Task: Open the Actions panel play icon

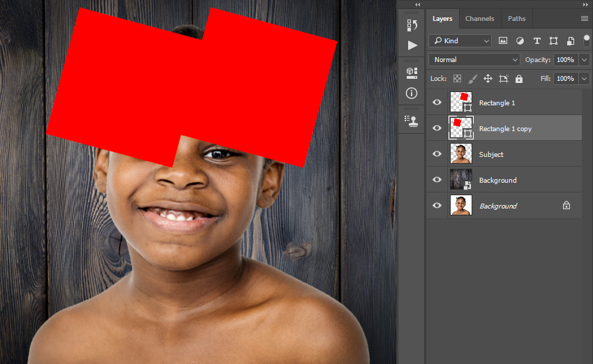Action: pos(412,45)
